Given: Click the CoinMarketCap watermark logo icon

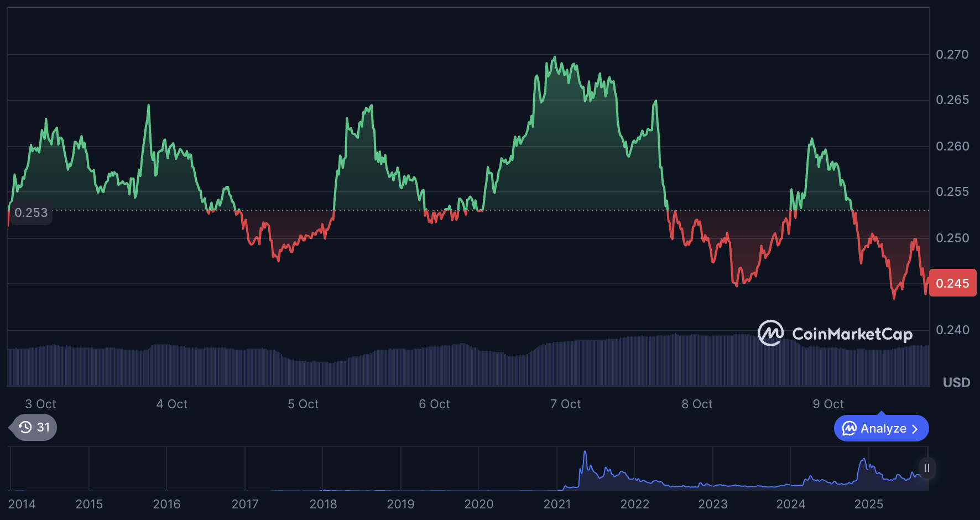Looking at the screenshot, I should 770,333.
